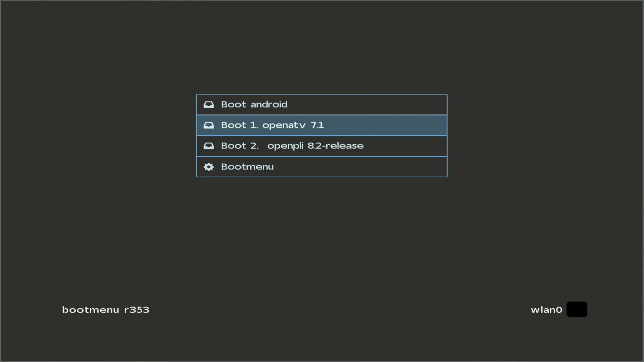The width and height of the screenshot is (644, 362).
Task: Open the Bootmenu settings entry
Action: (321, 167)
